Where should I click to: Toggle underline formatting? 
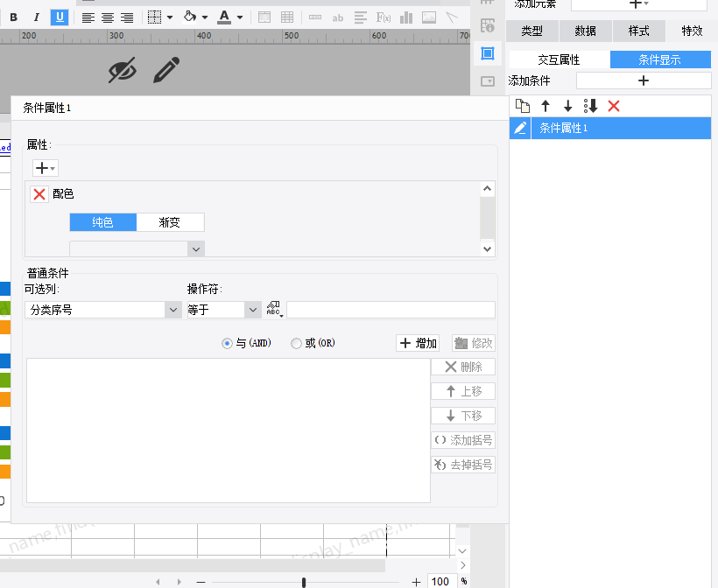[x=60, y=17]
